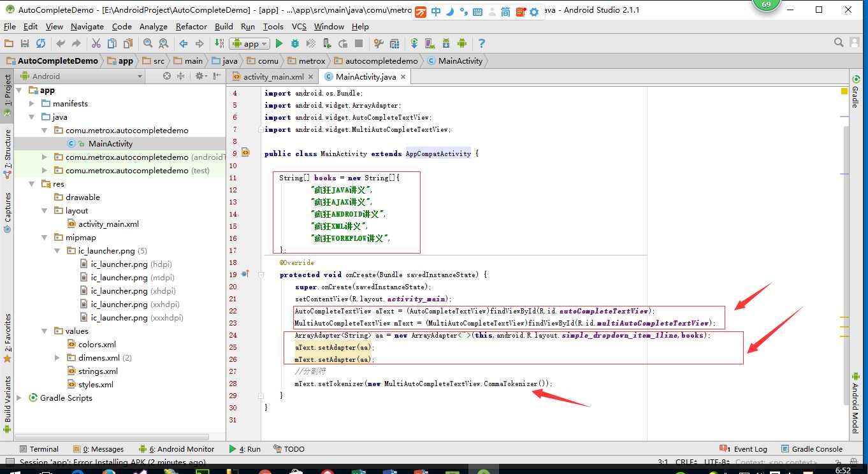Viewport: 868px width, 474px height.
Task: Open the Refactor menu
Action: pos(191,27)
